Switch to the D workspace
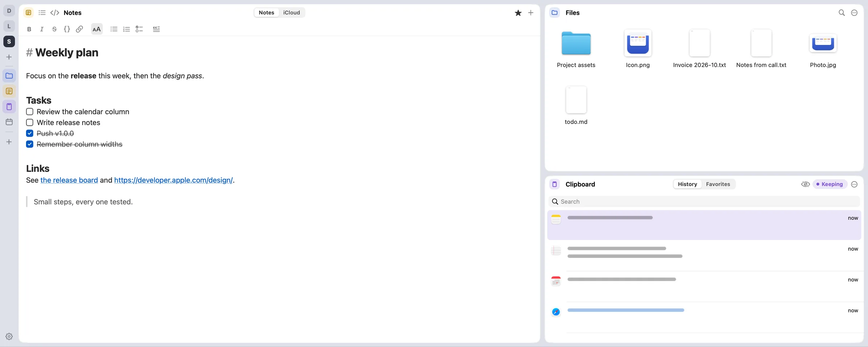 (x=9, y=11)
